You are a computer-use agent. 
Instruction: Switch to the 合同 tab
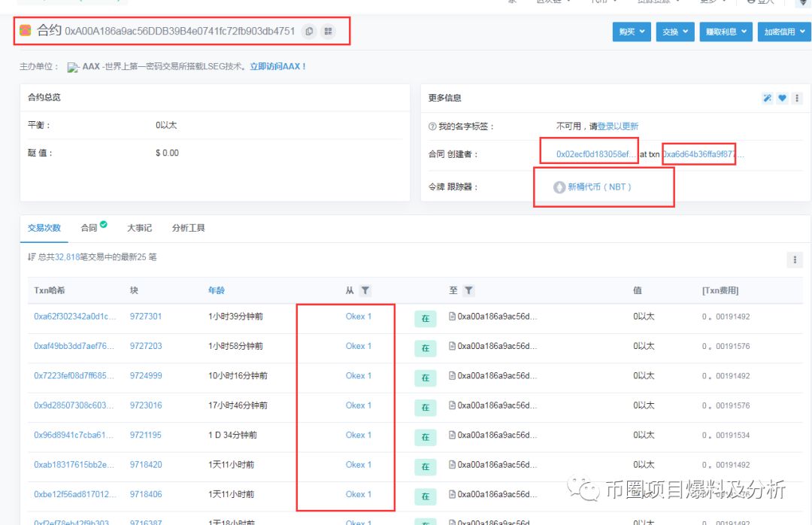pos(93,227)
